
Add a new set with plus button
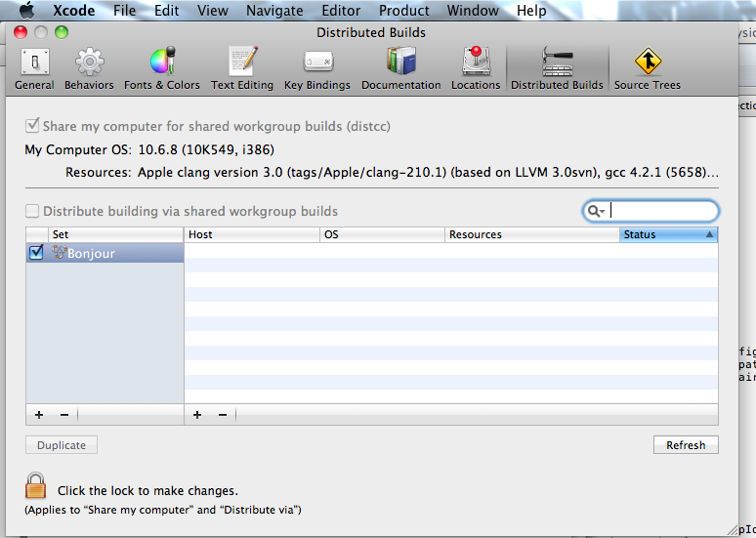coord(39,415)
